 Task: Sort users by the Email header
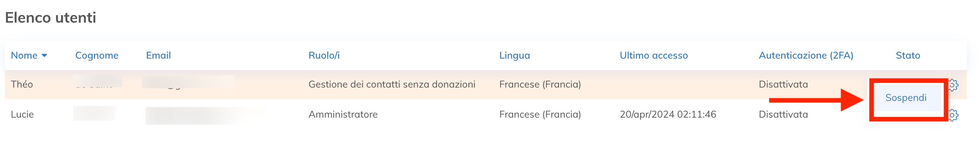coord(158,55)
